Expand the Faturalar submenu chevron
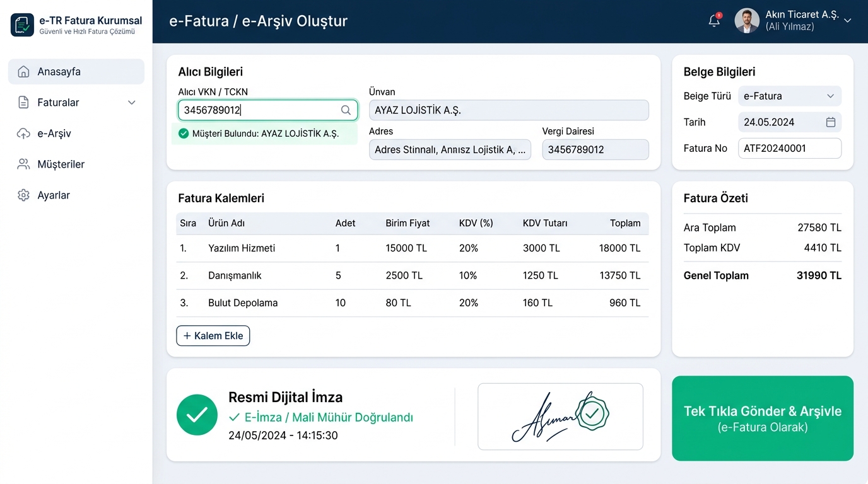Screen dimensions: 868x484 click(132, 103)
